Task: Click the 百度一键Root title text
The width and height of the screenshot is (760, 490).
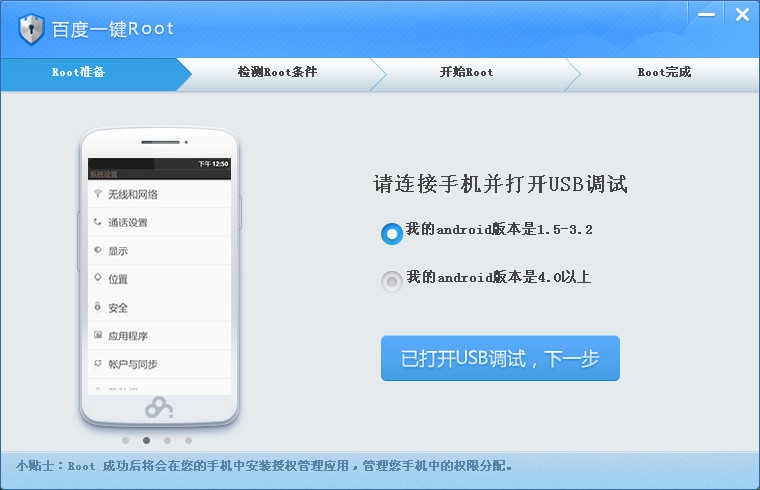Action: click(112, 29)
